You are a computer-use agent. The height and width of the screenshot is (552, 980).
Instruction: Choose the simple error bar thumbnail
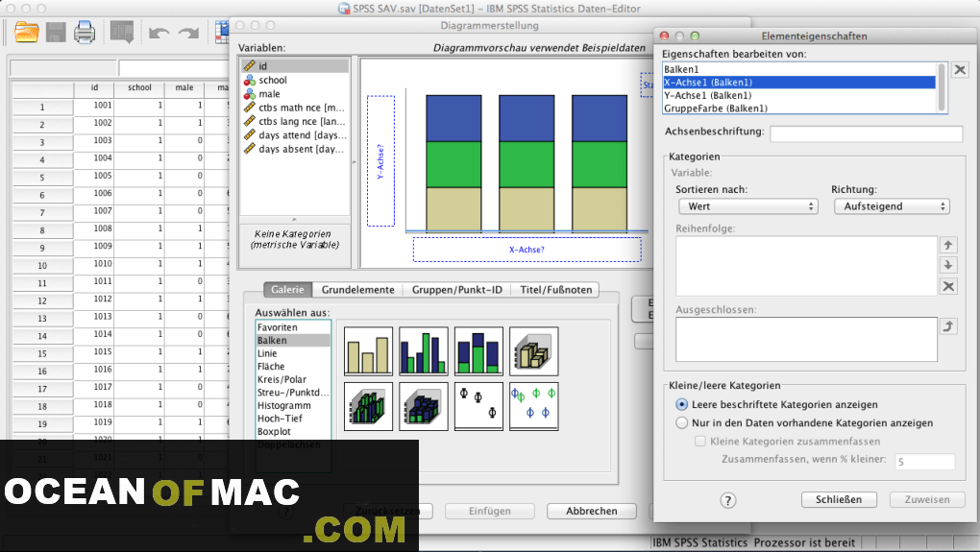coord(478,406)
